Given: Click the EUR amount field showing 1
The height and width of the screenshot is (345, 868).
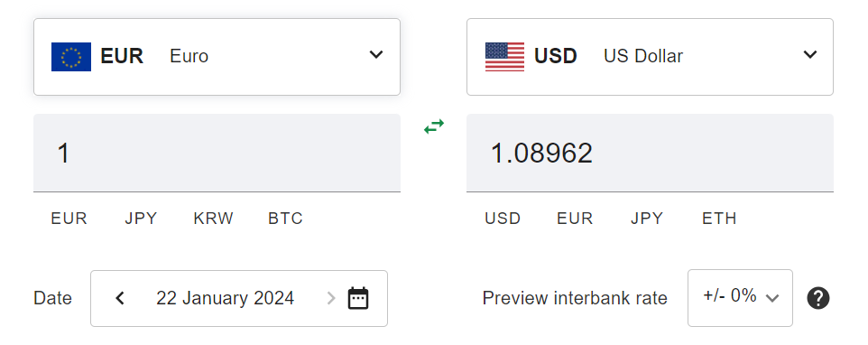Looking at the screenshot, I should 217,153.
